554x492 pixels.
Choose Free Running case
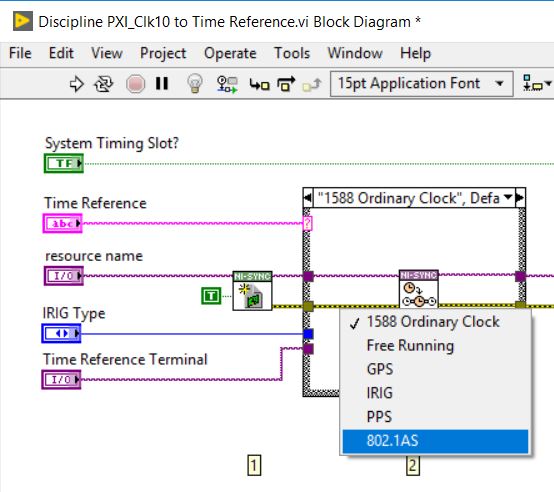(435, 346)
